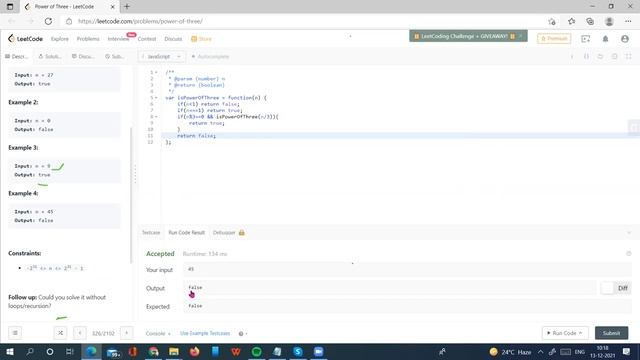Open the Testcase tab
Viewport: 640px width, 360px height.
151,233
